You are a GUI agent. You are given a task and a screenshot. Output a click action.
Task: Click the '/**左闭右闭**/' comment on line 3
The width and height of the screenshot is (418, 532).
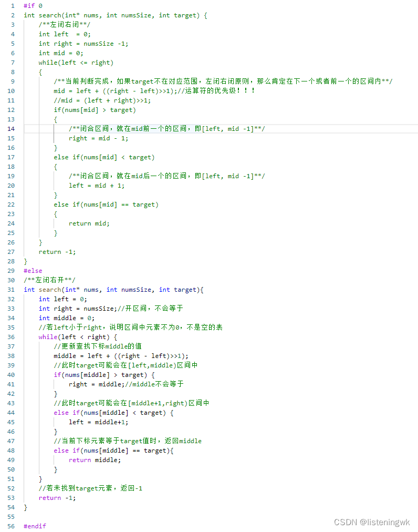click(x=65, y=24)
